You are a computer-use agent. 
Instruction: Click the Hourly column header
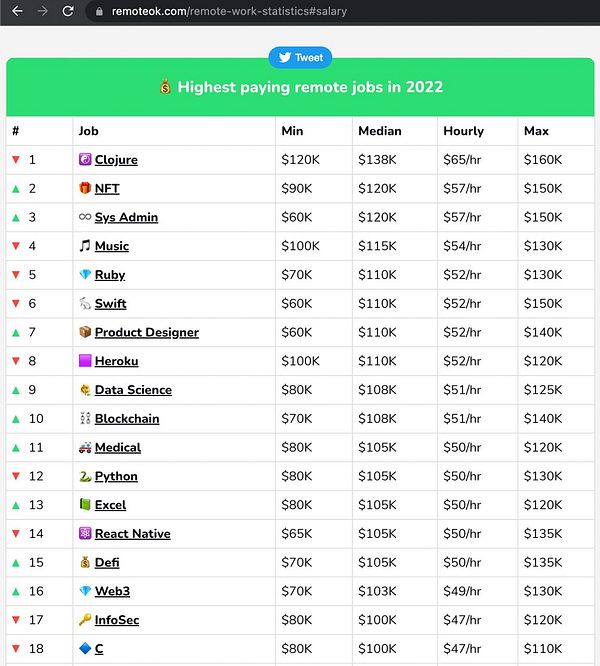[x=464, y=131]
